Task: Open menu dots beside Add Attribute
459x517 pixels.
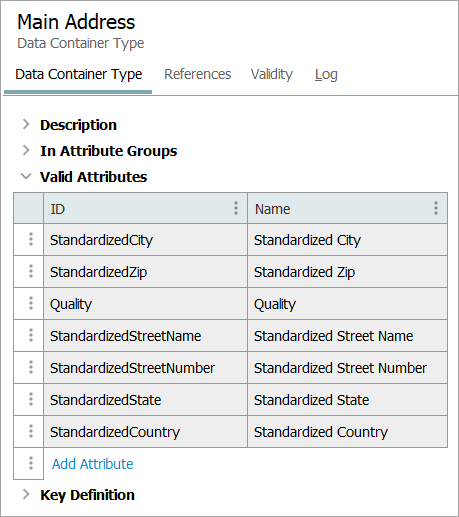Action: [x=31, y=463]
